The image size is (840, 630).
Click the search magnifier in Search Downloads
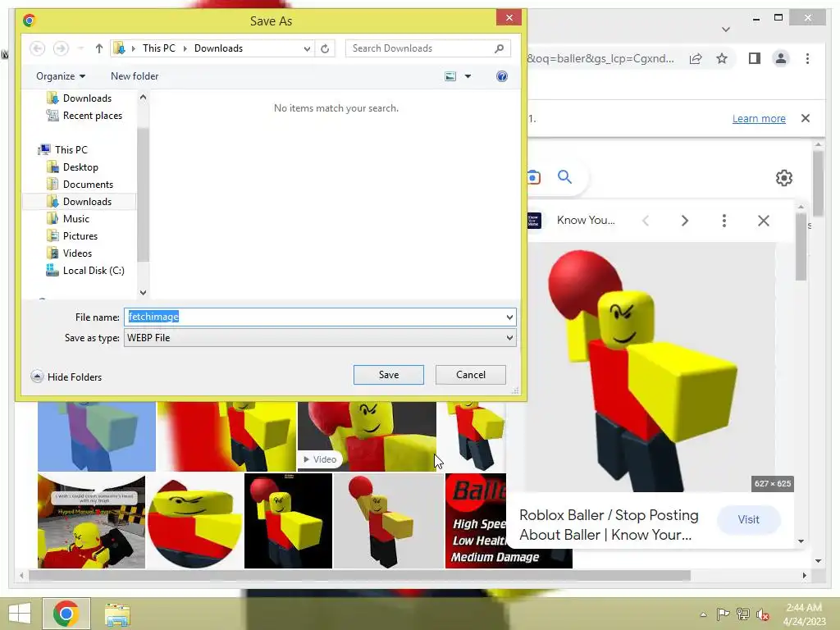pos(499,48)
